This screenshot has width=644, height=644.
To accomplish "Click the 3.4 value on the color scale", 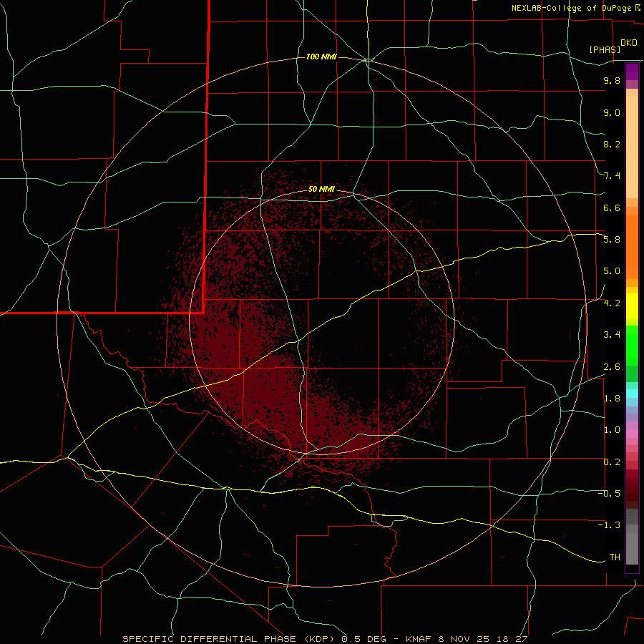I will (x=612, y=335).
